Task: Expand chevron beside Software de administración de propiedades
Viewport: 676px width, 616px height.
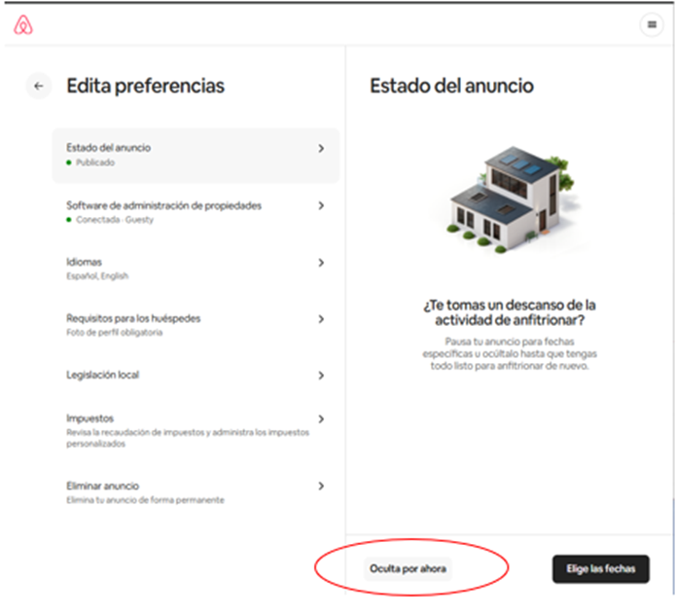Action: point(321,205)
